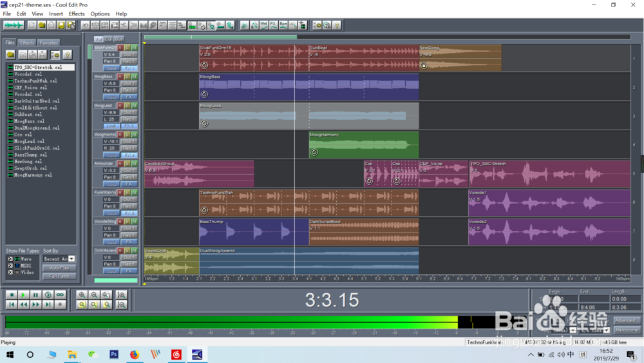Toggle FX envelope toolbar button
This screenshot has width=644, height=363.
[274, 26]
